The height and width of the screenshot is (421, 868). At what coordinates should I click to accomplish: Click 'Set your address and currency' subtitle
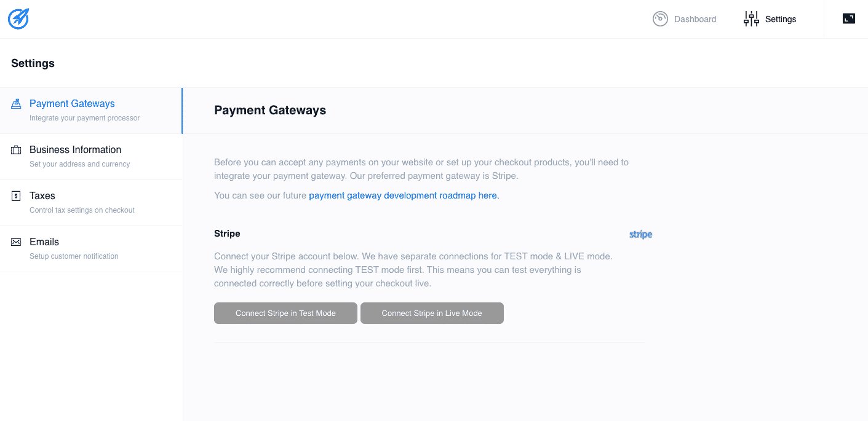[80, 164]
